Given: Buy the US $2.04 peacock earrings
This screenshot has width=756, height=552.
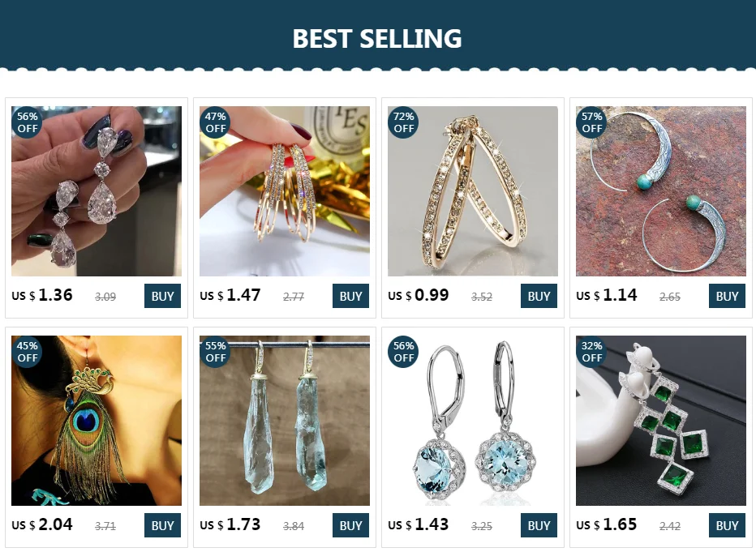Looking at the screenshot, I should pos(162,525).
